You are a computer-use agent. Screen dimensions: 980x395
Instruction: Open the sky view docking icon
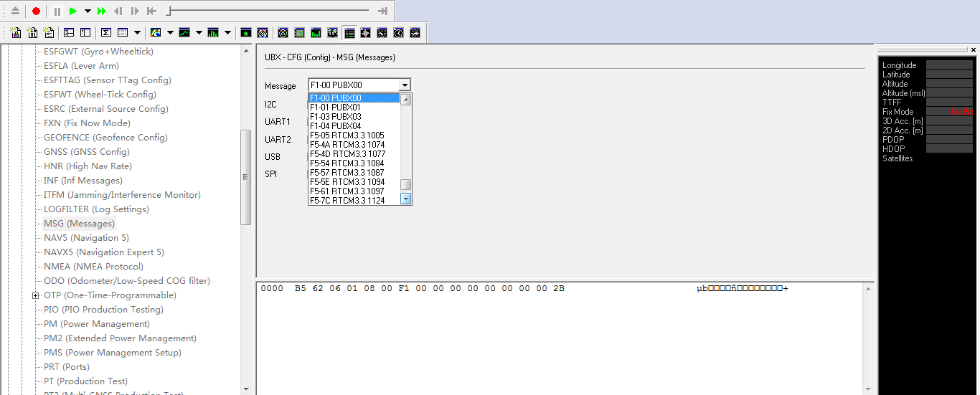pyautogui.click(x=283, y=32)
